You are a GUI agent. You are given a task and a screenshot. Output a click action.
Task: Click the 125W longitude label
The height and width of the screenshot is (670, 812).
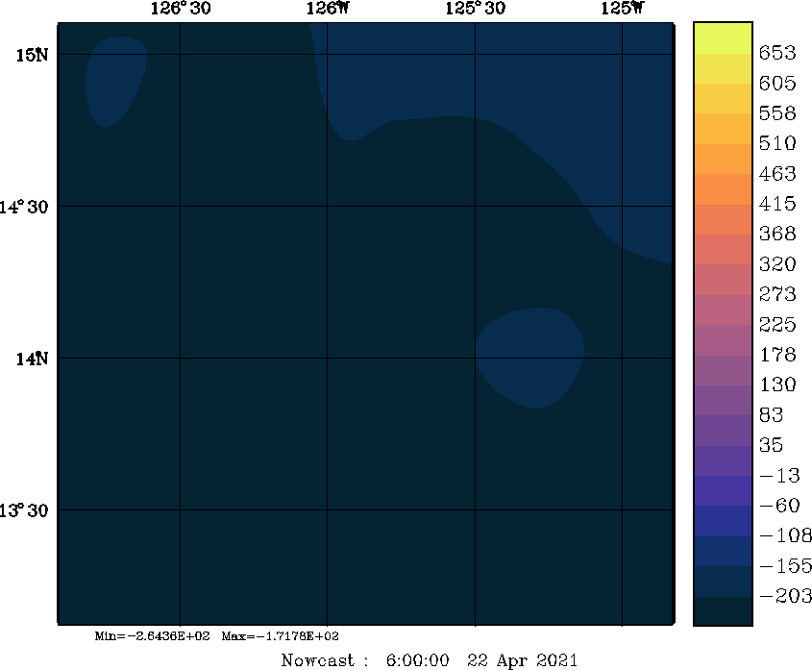tap(623, 9)
